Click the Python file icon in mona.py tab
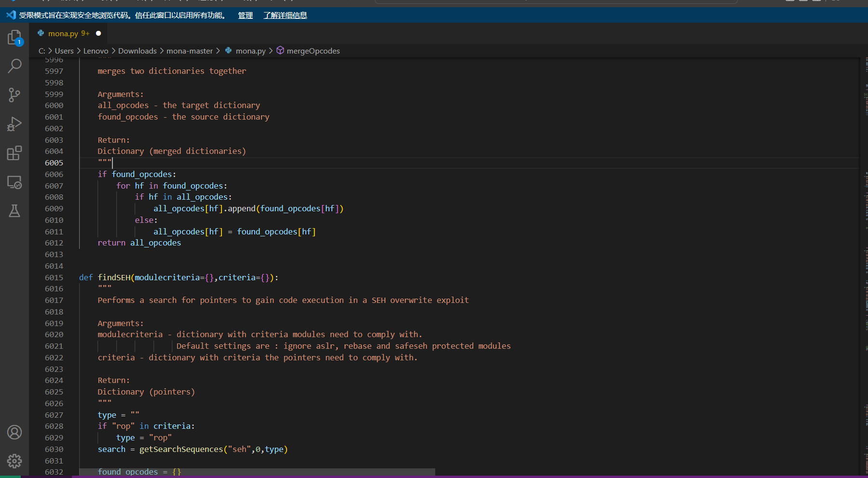 click(41, 33)
